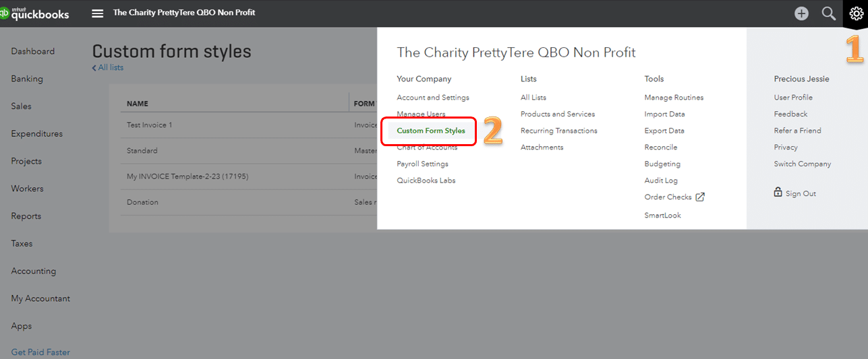Open Recurring Transactions list
Screen dimensions: 868x359
coord(558,131)
